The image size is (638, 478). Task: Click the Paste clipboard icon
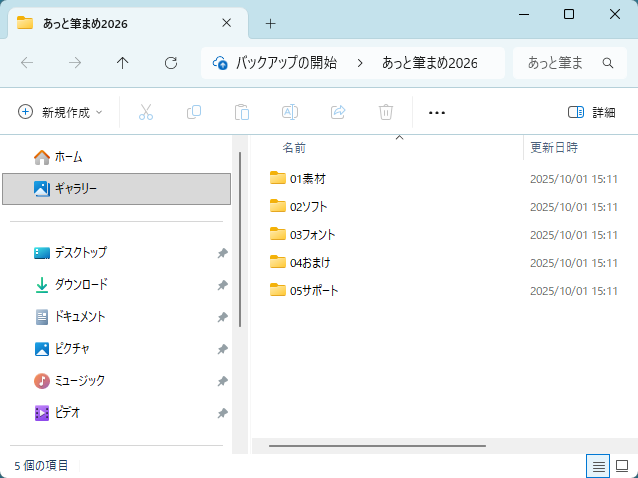242,113
